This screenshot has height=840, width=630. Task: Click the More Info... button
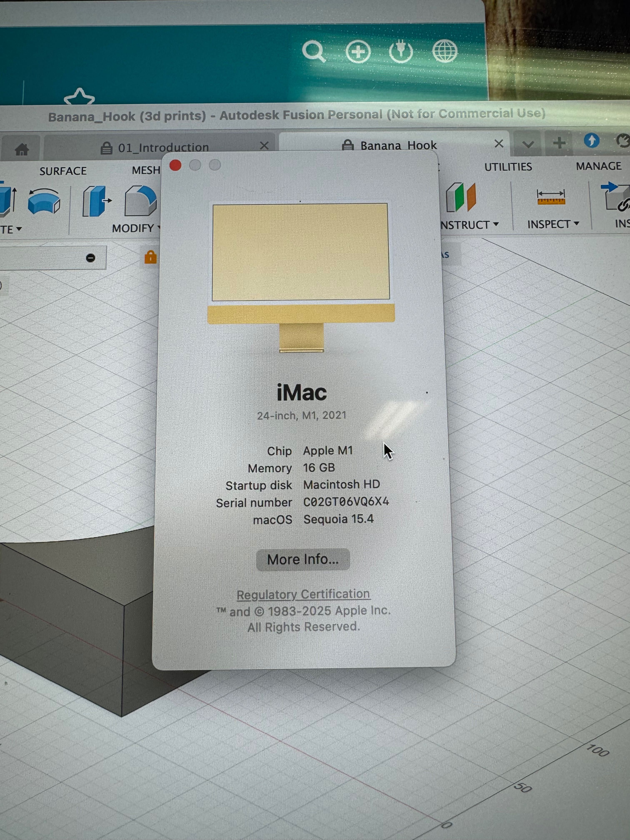[303, 559]
